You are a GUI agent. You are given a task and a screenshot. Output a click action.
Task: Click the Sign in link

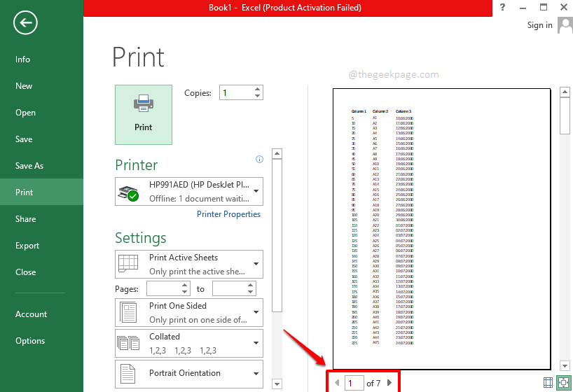539,25
